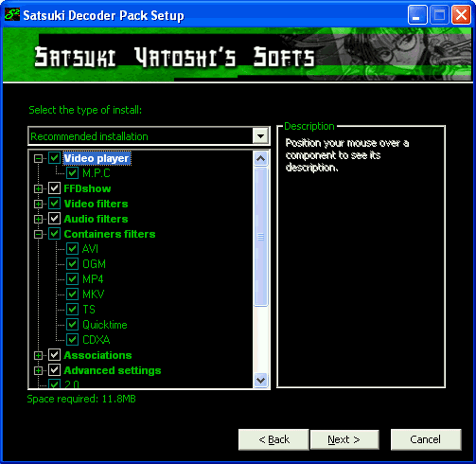Screen dimensions: 476x464
Task: Click the Space required: 11.8MB text
Action: [81, 399]
